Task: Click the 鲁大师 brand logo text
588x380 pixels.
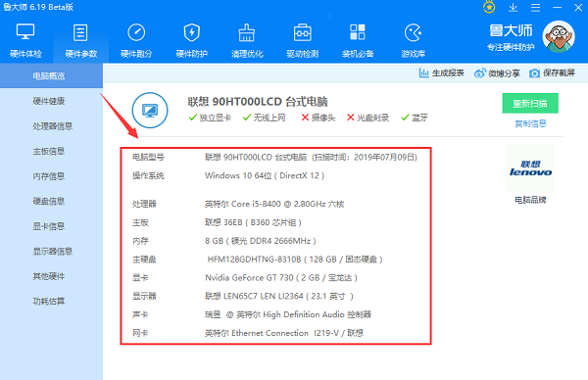Action: (511, 30)
